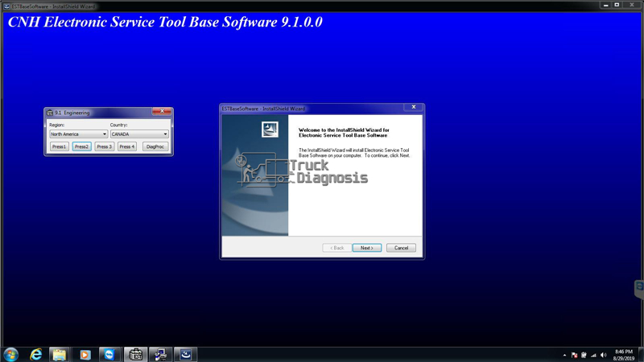This screenshot has width=644, height=362.
Task: Open the Windows Explorer folder icon
Action: click(x=59, y=354)
